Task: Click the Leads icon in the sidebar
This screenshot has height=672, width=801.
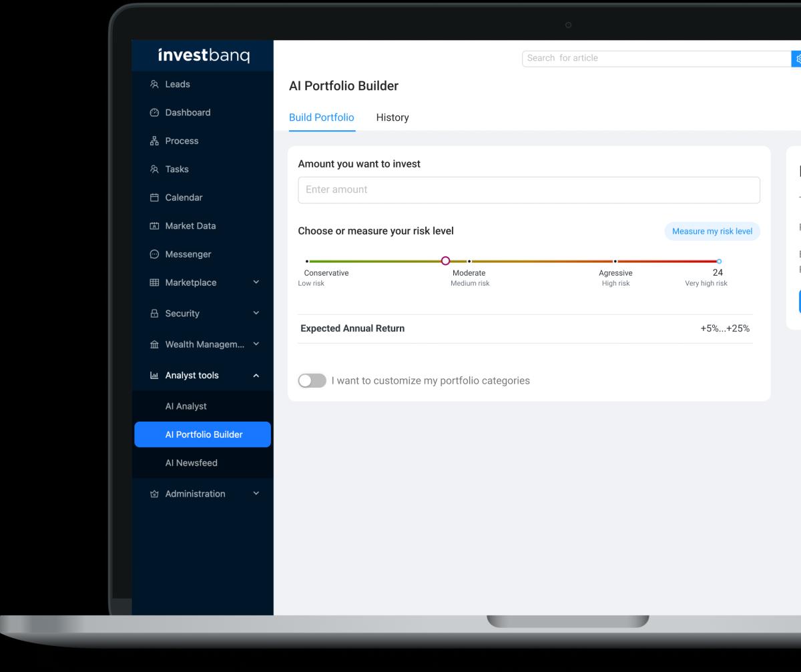Action: point(154,84)
